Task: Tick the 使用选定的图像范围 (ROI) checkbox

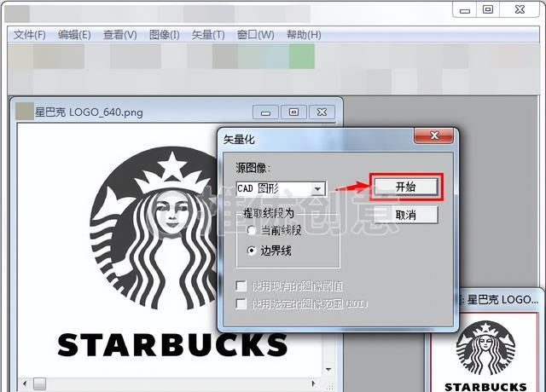Action: 241,303
